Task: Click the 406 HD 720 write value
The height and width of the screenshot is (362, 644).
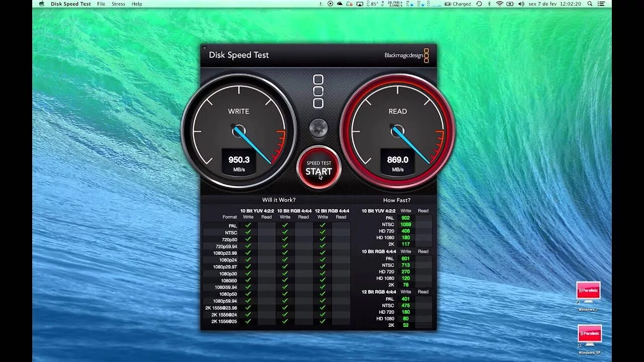Action: tap(406, 231)
